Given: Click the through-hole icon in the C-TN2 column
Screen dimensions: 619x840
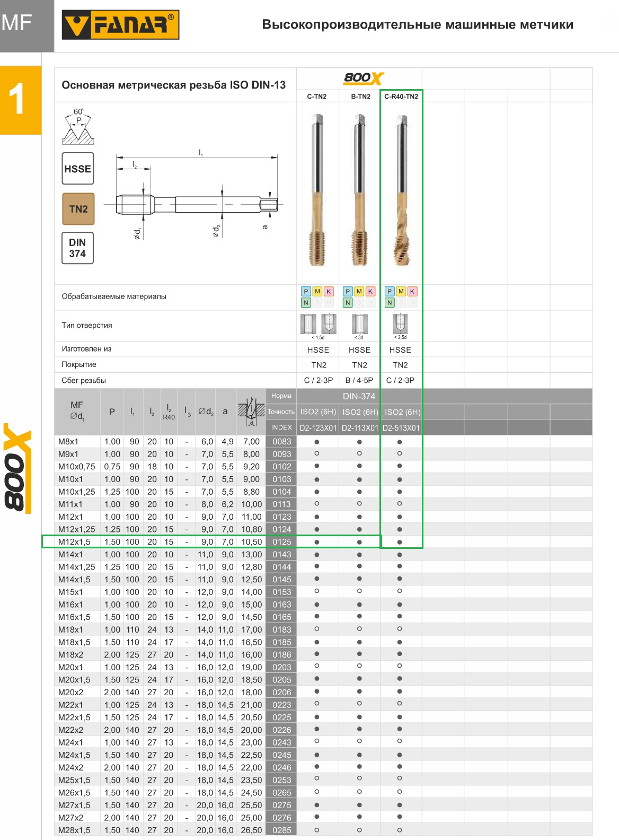Looking at the screenshot, I should [308, 324].
